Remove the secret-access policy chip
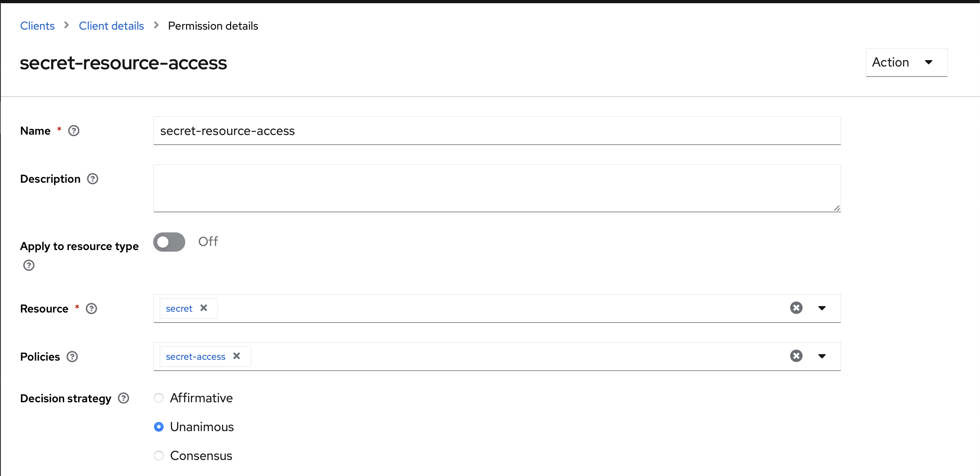The width and height of the screenshot is (980, 476). (237, 356)
